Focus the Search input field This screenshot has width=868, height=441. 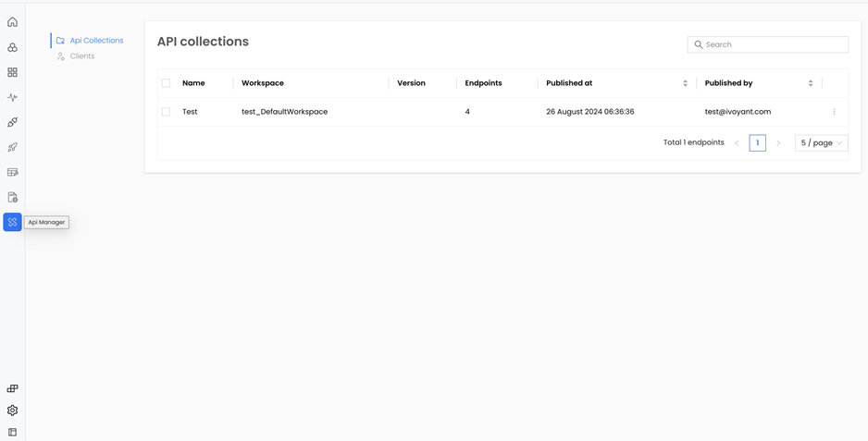click(x=774, y=44)
